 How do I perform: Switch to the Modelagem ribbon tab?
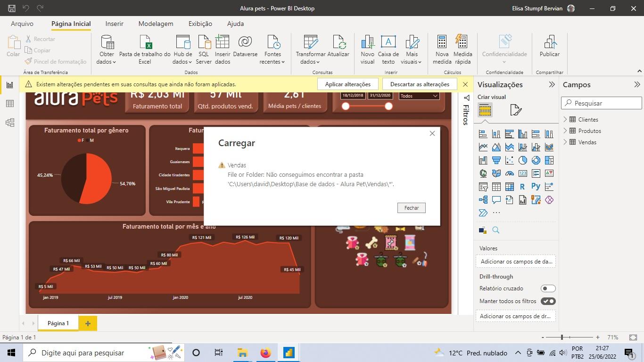[156, 24]
